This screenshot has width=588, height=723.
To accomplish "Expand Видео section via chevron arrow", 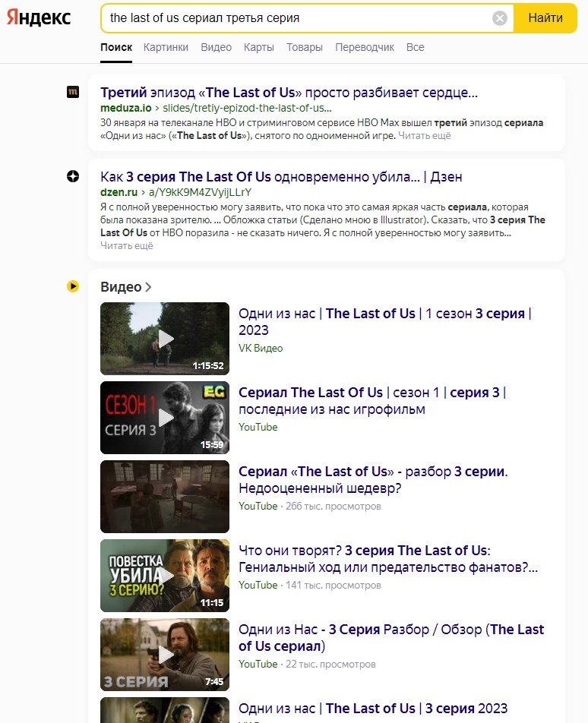I will click(148, 287).
